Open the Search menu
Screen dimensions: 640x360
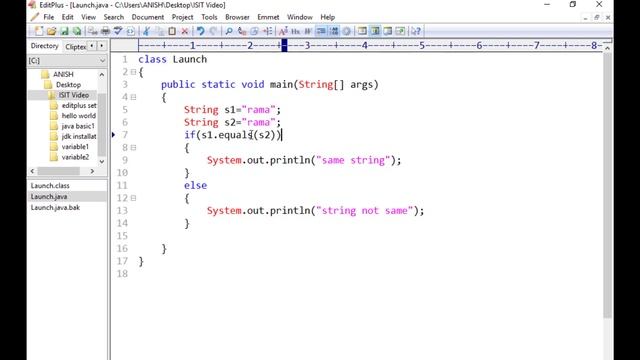[113, 17]
